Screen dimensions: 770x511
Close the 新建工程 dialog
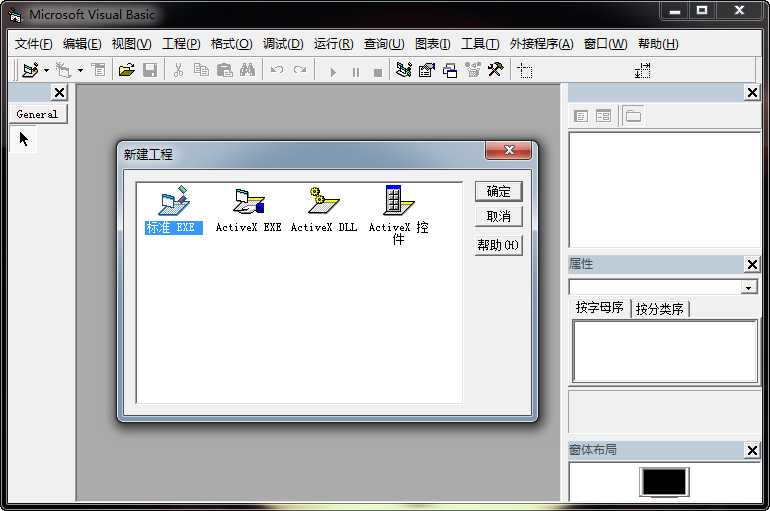(x=509, y=150)
